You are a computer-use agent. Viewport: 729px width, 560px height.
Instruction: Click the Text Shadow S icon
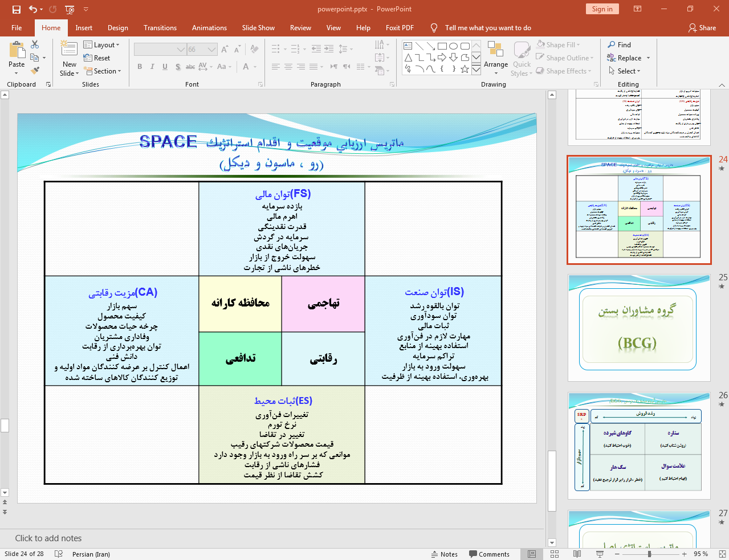178,67
